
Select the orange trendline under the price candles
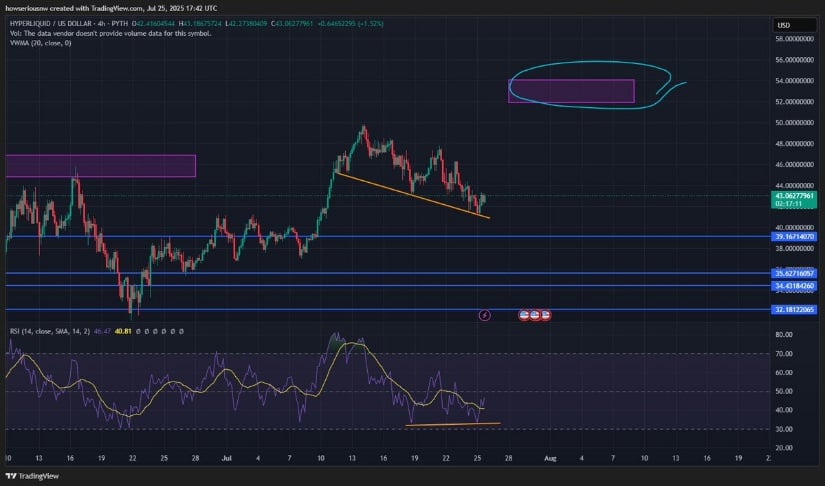click(x=413, y=195)
